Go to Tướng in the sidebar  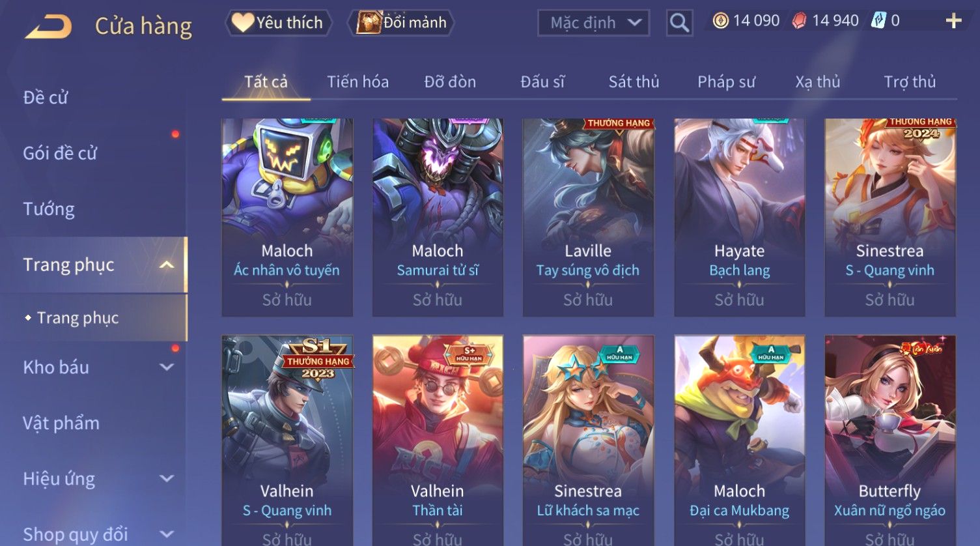pyautogui.click(x=49, y=209)
